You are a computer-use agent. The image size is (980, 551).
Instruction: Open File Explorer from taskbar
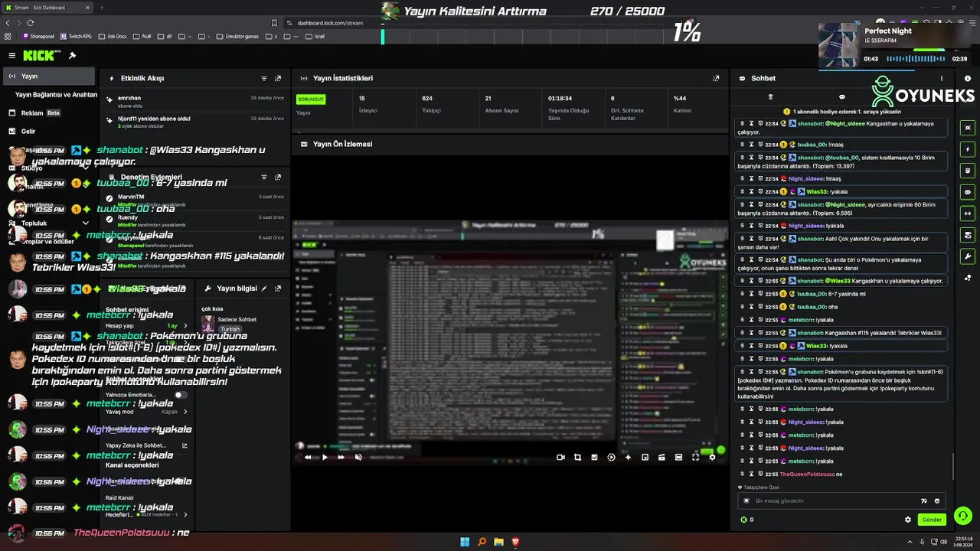tap(498, 542)
